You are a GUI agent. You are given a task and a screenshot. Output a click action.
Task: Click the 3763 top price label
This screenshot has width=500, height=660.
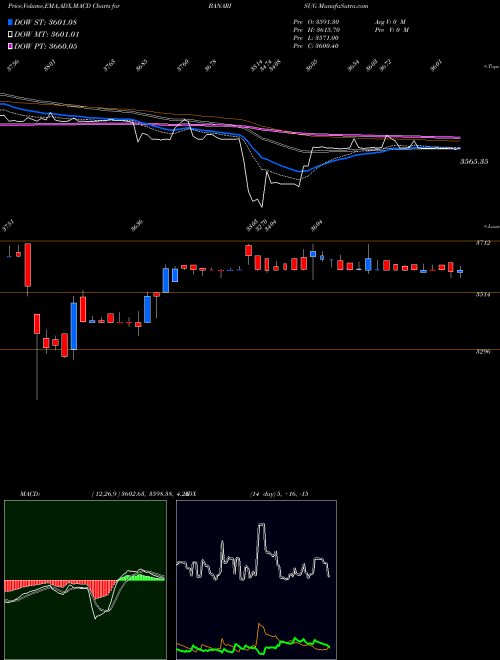coord(109,65)
